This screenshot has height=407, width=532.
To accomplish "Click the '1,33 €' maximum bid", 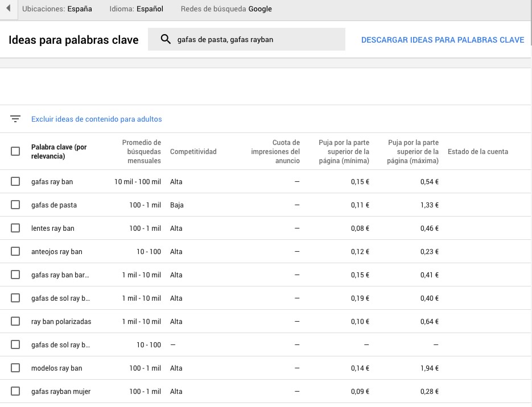I will pos(429,205).
